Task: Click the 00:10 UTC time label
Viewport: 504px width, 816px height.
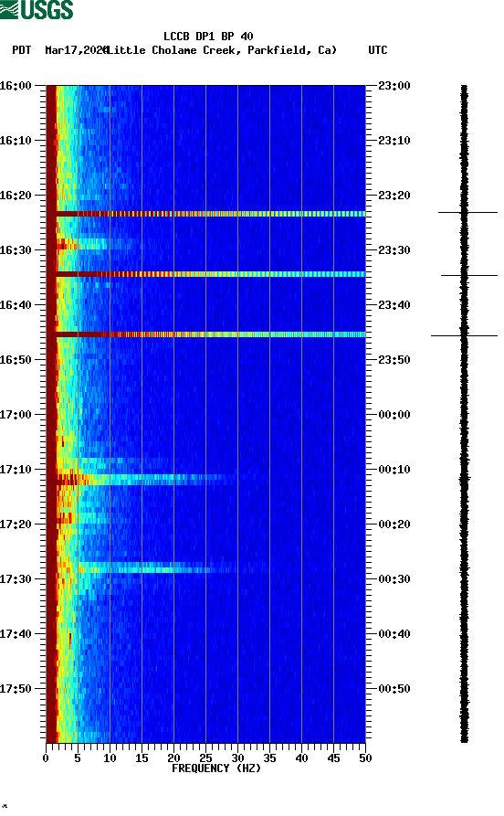Action: pos(394,470)
